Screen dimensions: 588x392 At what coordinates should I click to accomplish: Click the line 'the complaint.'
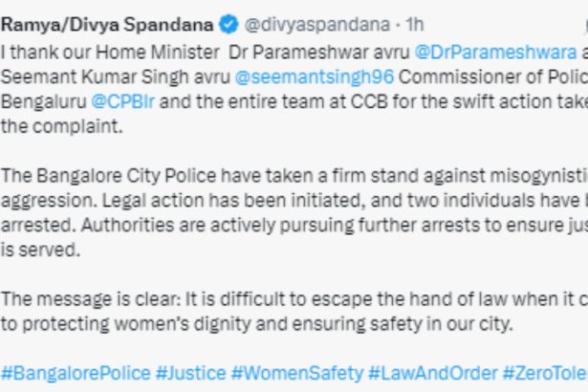pos(61,126)
